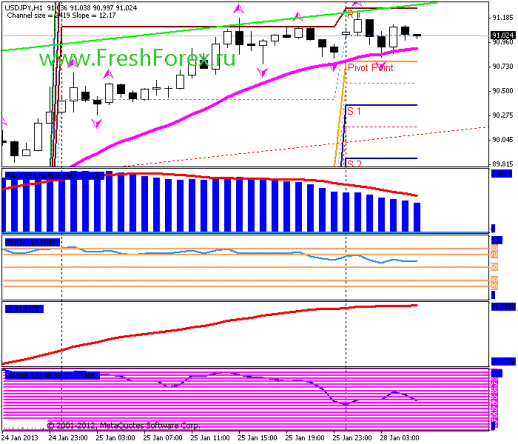The height and width of the screenshot is (444, 518).
Task: Click the MetaQuotes Software Corp. copyright text
Action: click(123, 426)
